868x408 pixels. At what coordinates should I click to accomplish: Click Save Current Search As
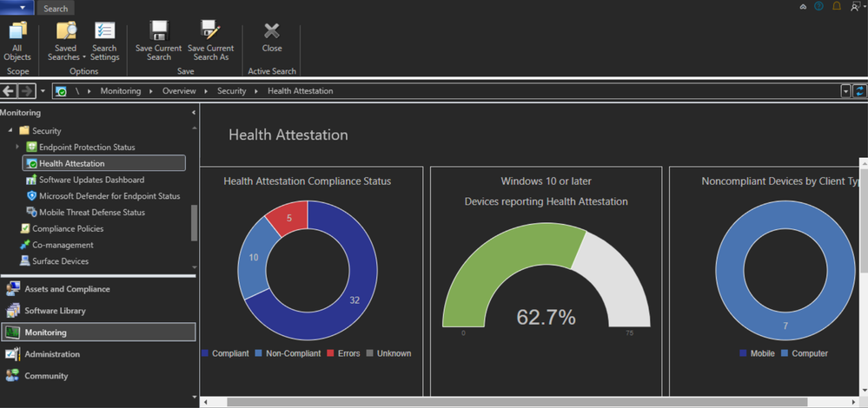point(211,42)
